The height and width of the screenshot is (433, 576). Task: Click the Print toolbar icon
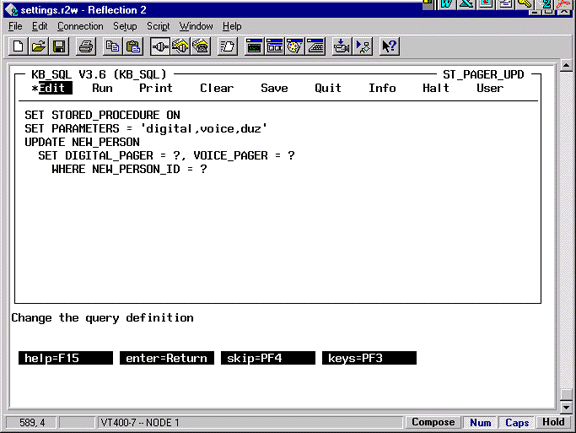(86, 47)
